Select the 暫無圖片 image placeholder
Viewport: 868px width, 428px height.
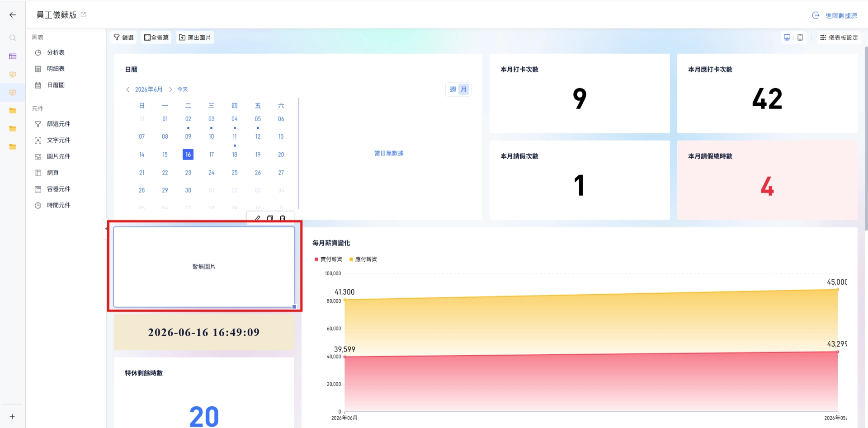204,267
